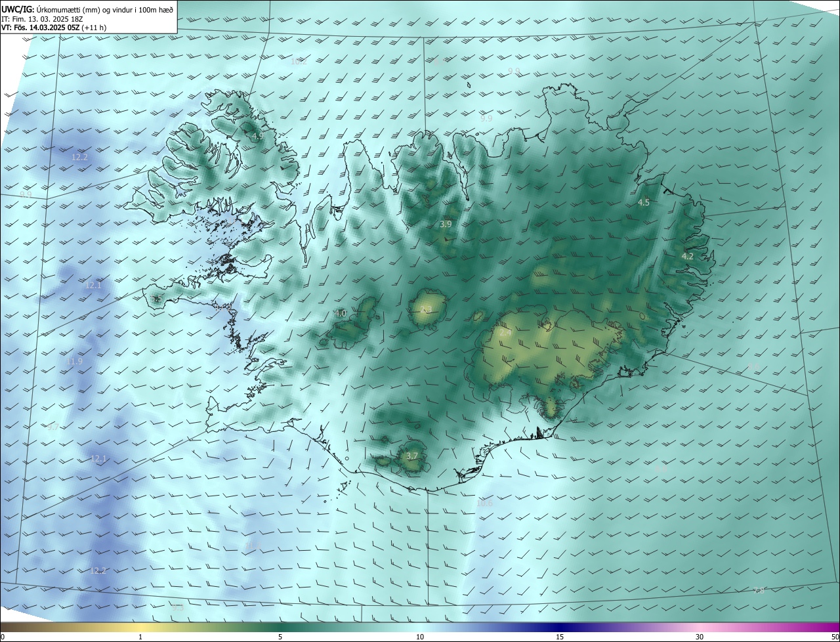Screen dimensions: 840x642
Task: Select the title text "Úrkomumætti (mm) og vindur í 100m hæð"
Action: click(x=105, y=10)
